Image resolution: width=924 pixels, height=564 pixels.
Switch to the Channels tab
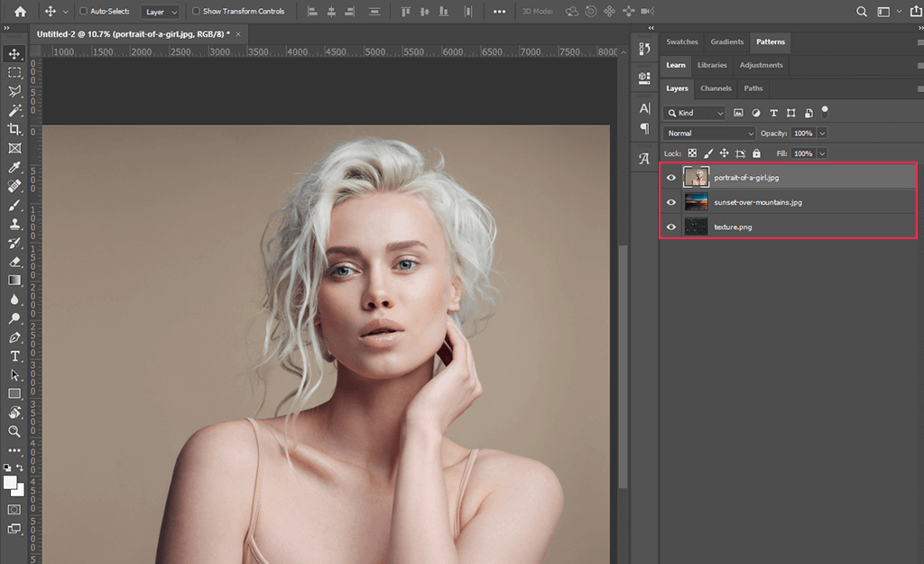[x=716, y=88]
